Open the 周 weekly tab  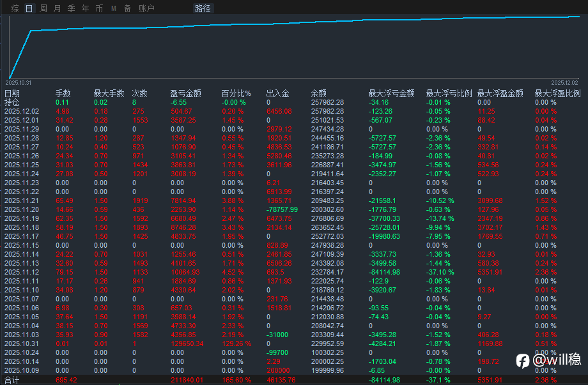tap(43, 8)
